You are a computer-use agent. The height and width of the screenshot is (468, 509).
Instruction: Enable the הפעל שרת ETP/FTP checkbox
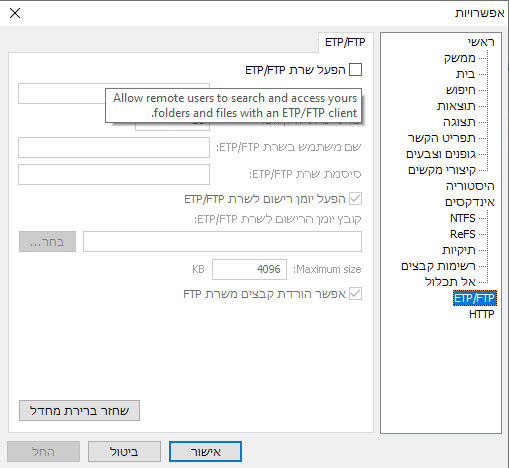click(355, 70)
